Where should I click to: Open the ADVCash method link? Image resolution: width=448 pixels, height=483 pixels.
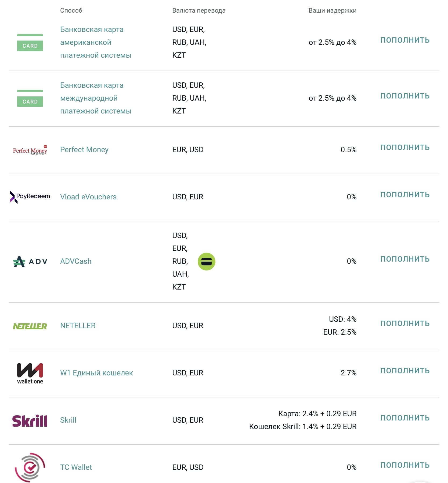click(76, 261)
